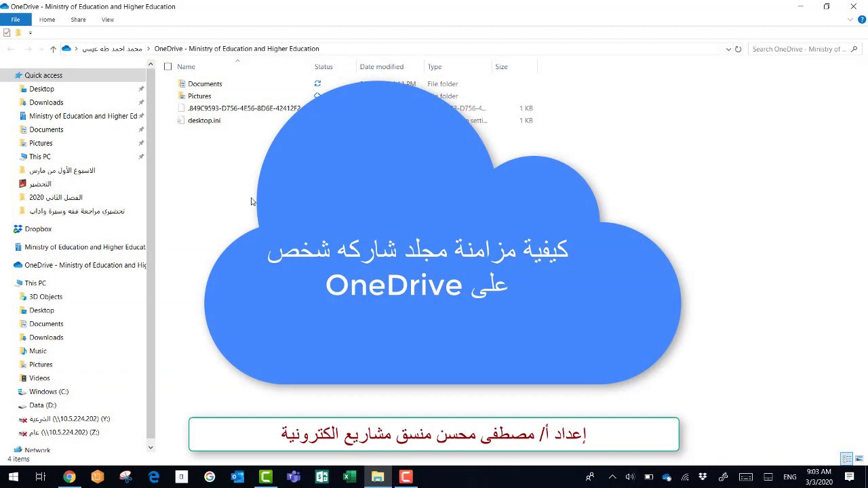Toggle the select all items checkbox

coord(168,66)
